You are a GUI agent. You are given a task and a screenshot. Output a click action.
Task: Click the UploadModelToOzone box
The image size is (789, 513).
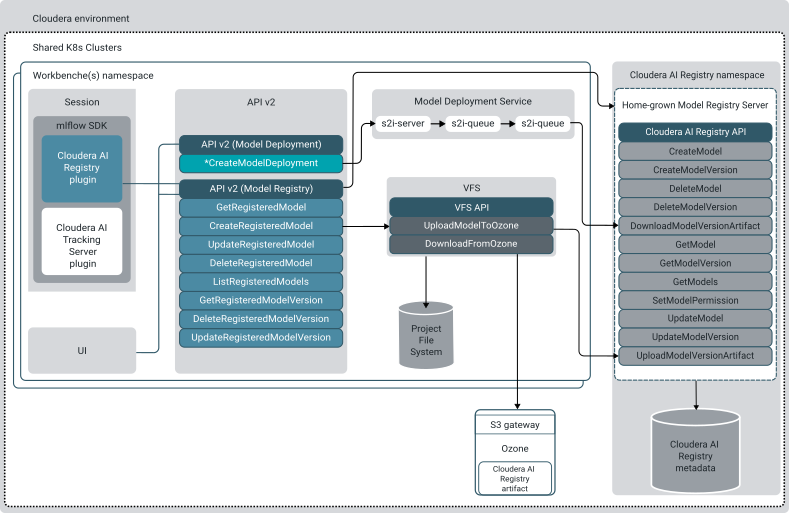[470, 226]
